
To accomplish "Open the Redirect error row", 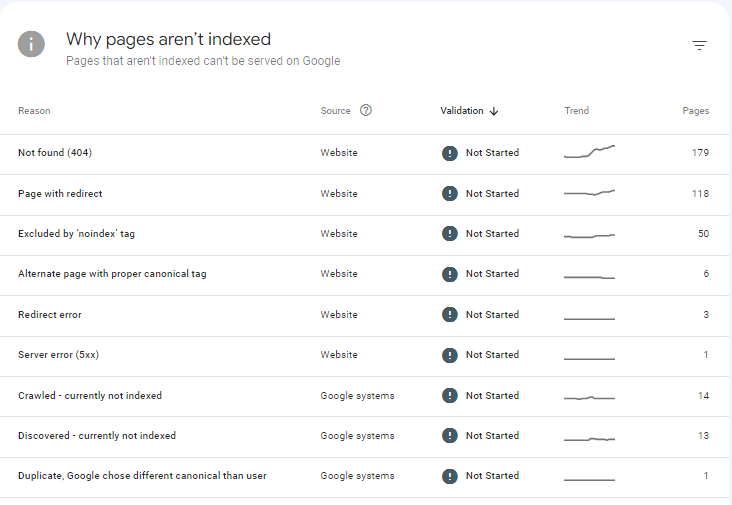I will [x=364, y=316].
